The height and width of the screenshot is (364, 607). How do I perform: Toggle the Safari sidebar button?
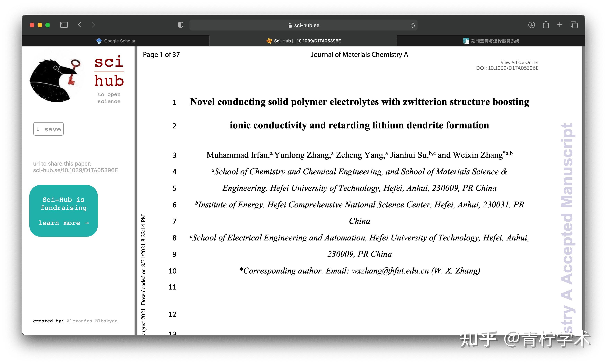tap(64, 25)
